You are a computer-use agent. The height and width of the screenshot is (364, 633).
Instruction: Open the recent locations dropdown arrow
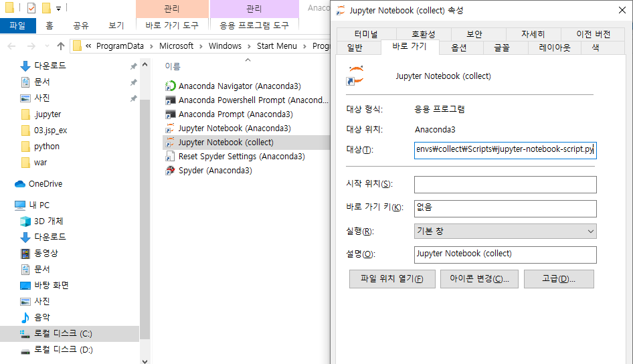click(x=47, y=46)
